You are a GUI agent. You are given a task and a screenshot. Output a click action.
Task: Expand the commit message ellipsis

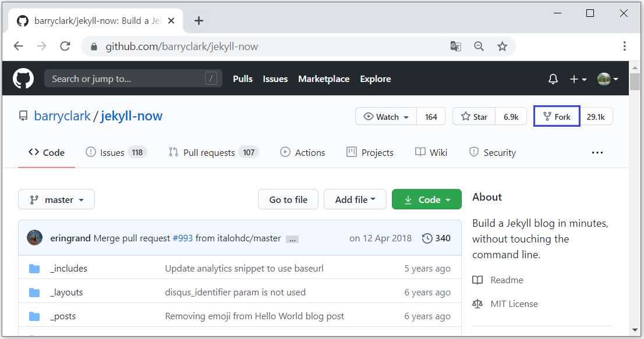[x=292, y=240]
